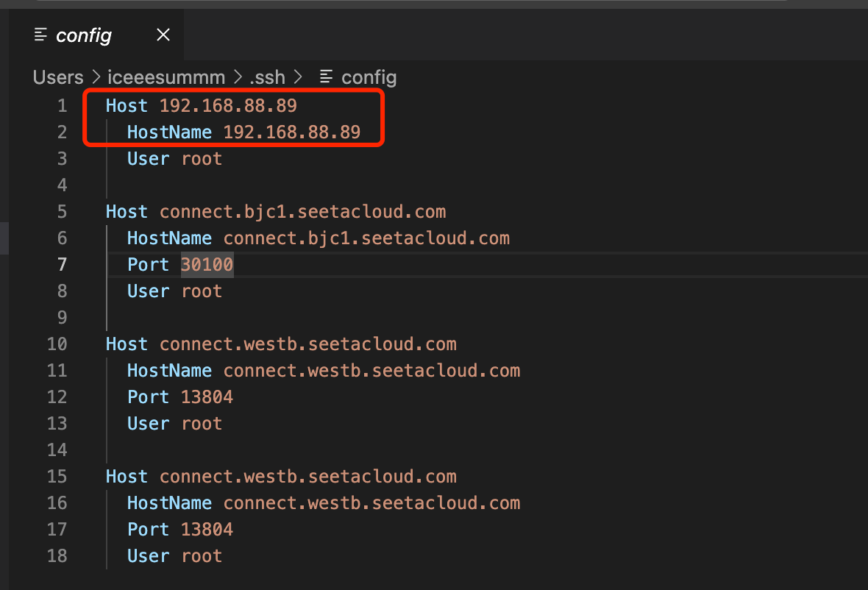Select the italic config tab title
Image resolution: width=868 pixels, height=590 pixels.
83,35
